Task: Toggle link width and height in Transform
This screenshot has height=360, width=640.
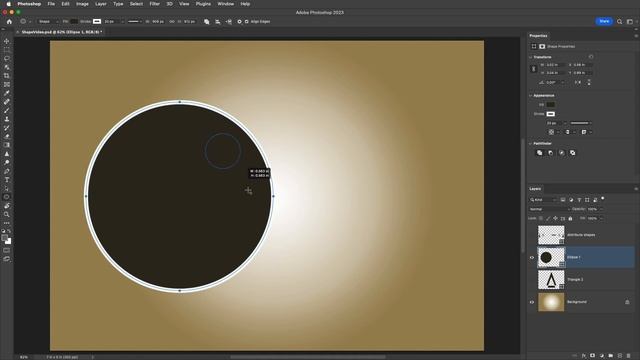Action: tap(533, 69)
